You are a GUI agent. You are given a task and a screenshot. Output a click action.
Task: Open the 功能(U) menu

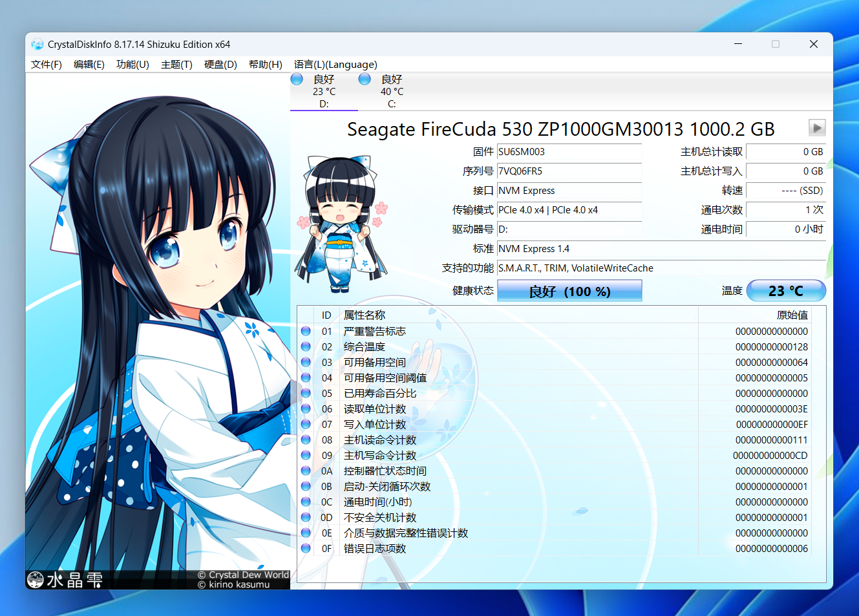(x=133, y=65)
